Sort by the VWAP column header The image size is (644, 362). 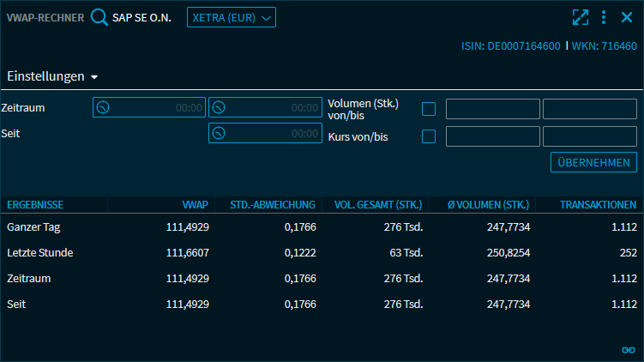point(196,205)
